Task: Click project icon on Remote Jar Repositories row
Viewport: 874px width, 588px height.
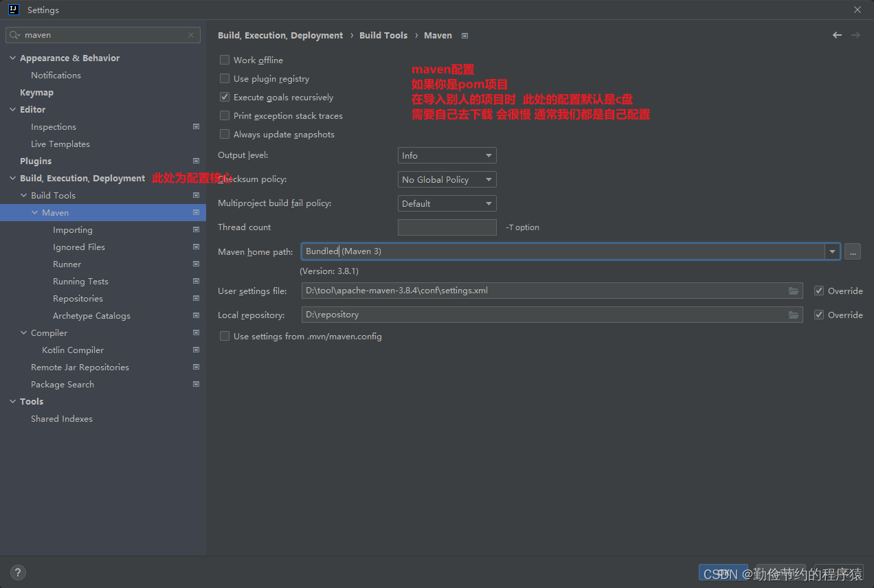Action: point(196,367)
